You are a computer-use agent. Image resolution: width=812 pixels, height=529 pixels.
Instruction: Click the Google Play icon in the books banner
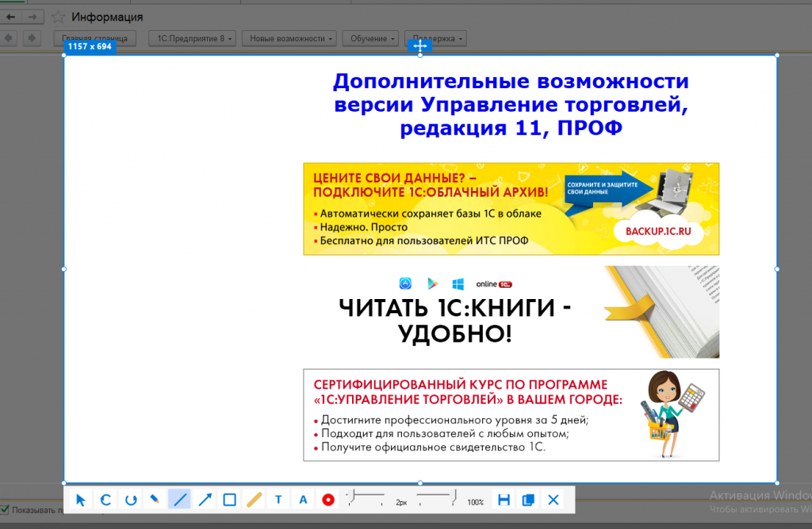[x=432, y=283]
